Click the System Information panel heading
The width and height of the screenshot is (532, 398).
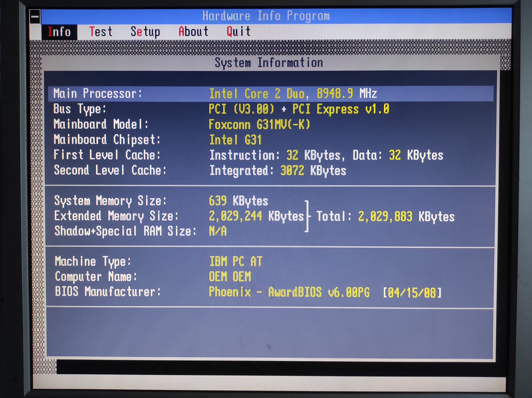(x=269, y=63)
